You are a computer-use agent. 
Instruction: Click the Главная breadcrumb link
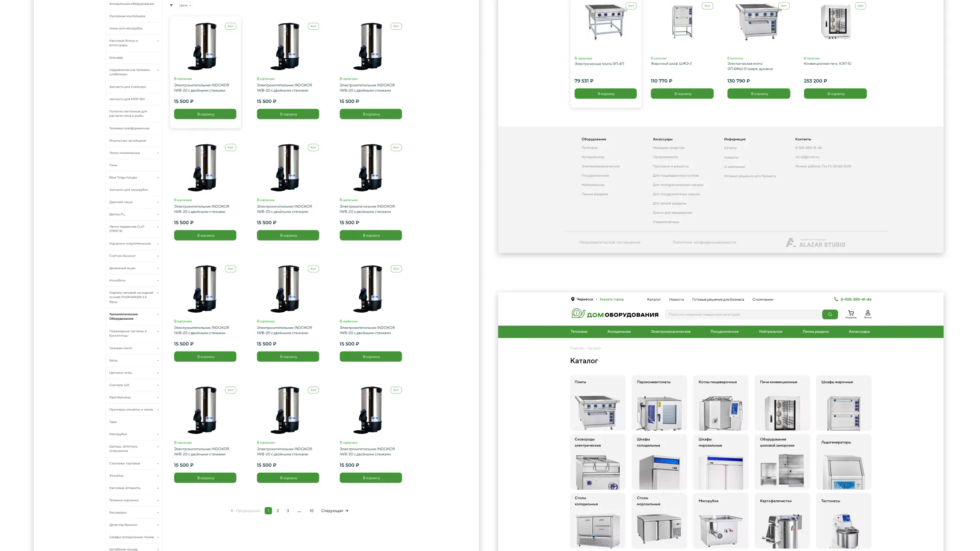tap(577, 348)
